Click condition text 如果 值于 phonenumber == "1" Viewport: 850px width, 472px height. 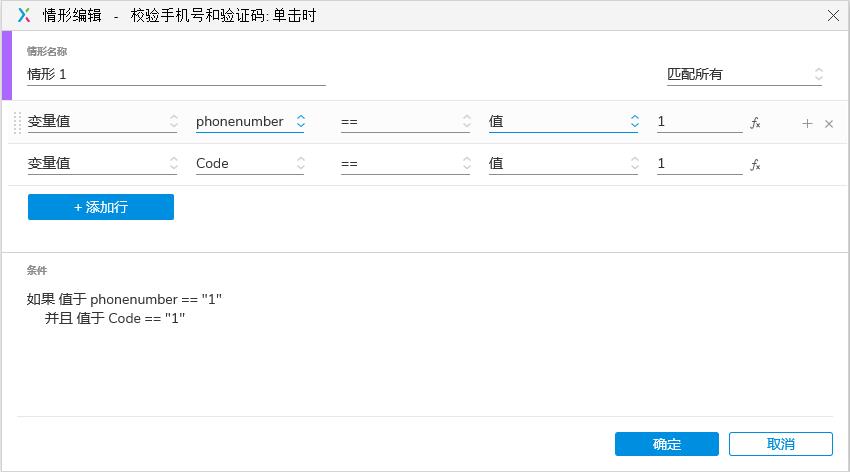coord(124,299)
